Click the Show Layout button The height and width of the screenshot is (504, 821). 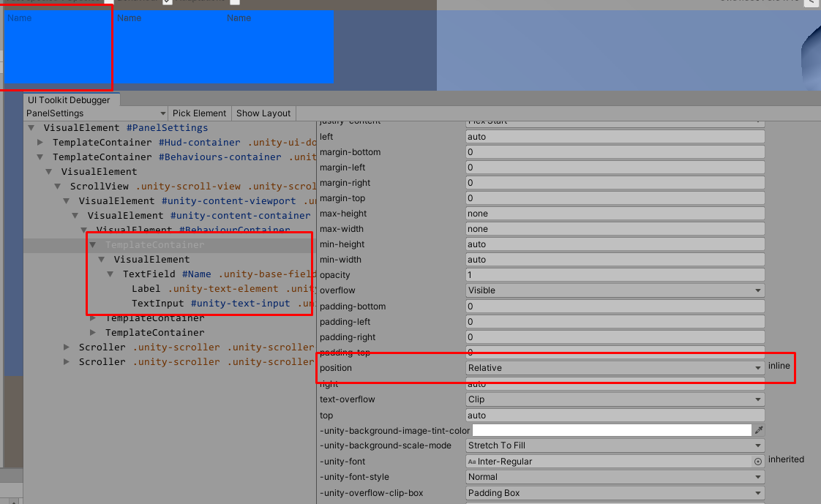[x=263, y=113]
